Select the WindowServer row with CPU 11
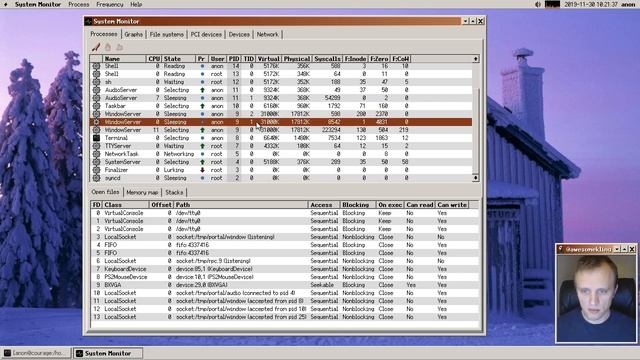640x360 pixels. pos(281,130)
